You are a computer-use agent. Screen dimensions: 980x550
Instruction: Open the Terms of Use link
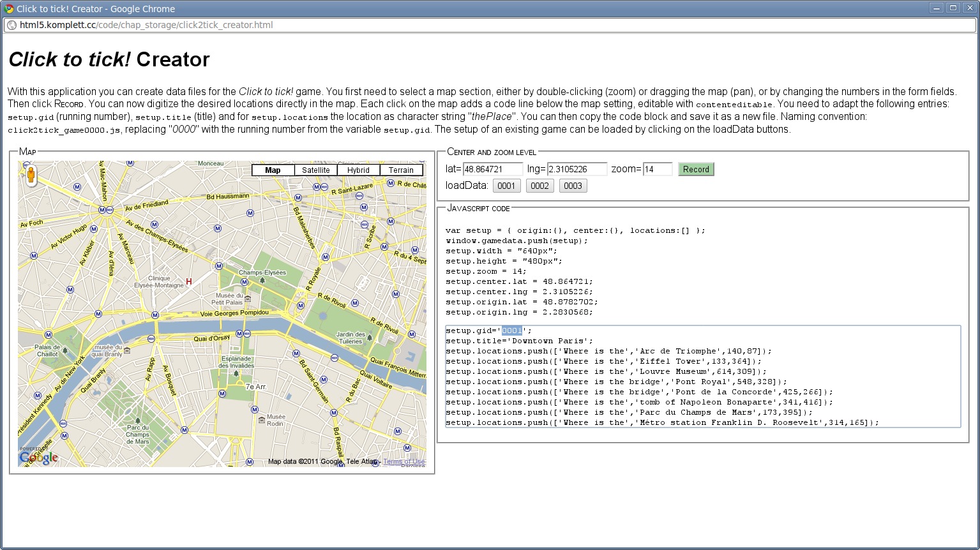pos(403,461)
